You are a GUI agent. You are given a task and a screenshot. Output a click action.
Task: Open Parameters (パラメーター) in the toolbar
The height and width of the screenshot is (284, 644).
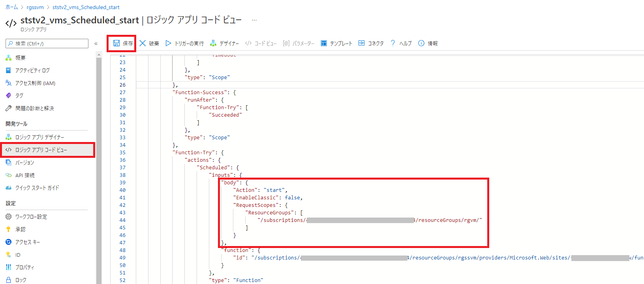click(299, 43)
